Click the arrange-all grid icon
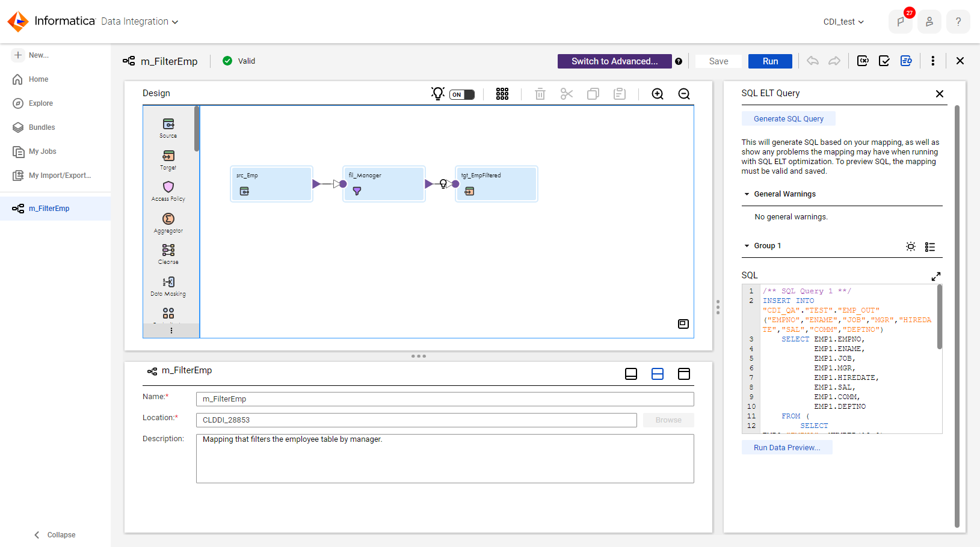The height and width of the screenshot is (547, 980). [x=502, y=94]
